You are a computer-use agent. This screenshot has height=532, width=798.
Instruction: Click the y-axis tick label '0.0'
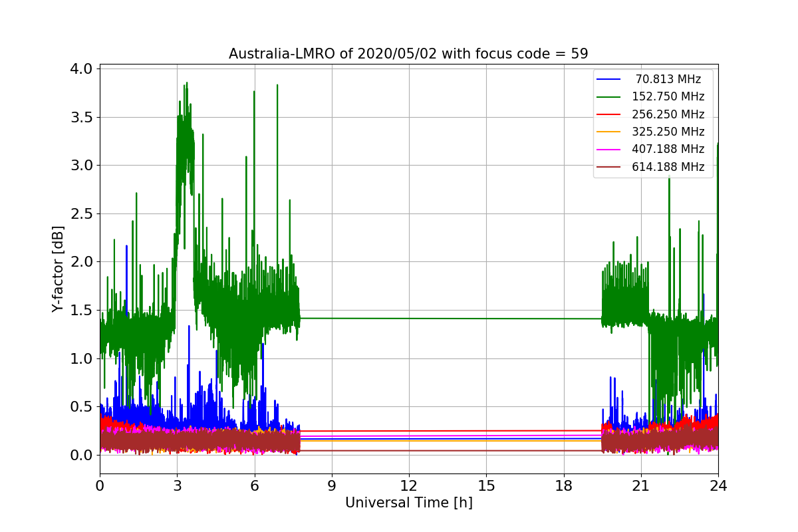82,455
